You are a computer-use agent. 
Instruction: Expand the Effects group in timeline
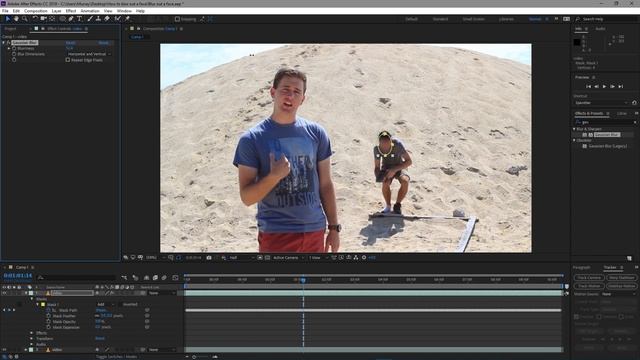tap(32, 333)
